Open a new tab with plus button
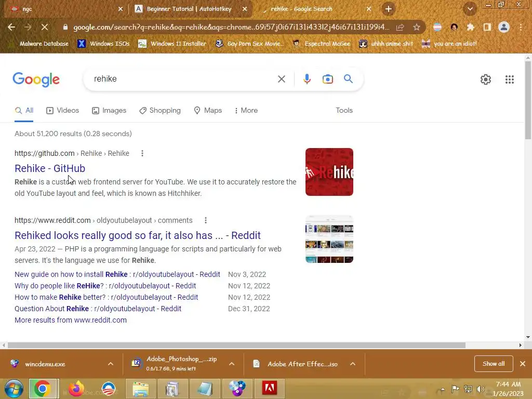 click(x=389, y=9)
